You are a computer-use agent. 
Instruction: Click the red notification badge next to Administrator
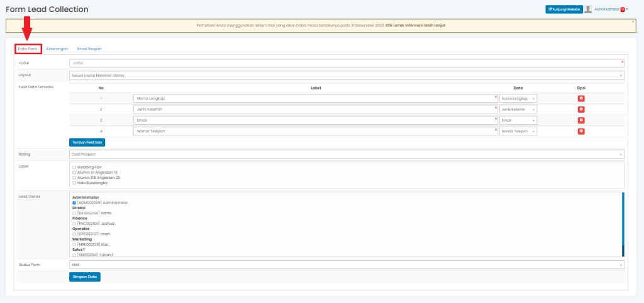[623, 9]
